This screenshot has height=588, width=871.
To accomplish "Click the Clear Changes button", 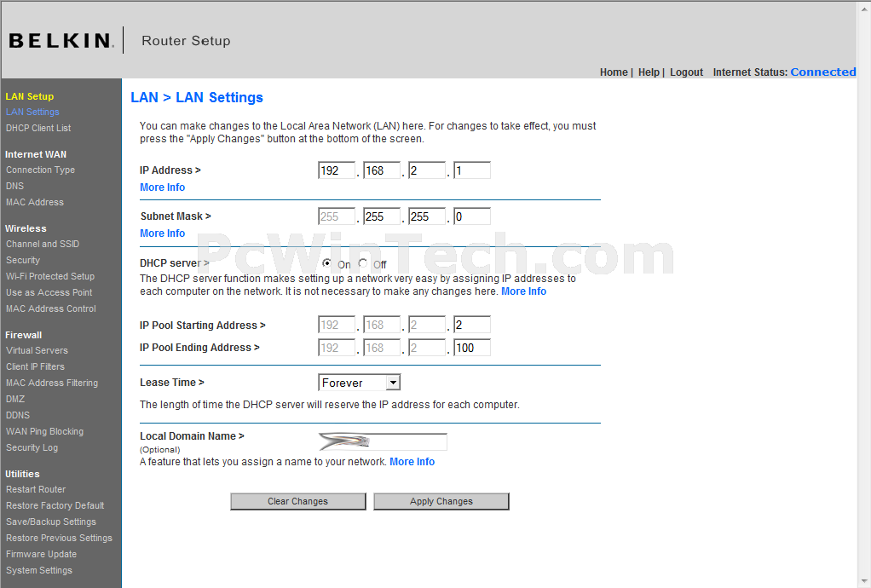I will click(297, 501).
